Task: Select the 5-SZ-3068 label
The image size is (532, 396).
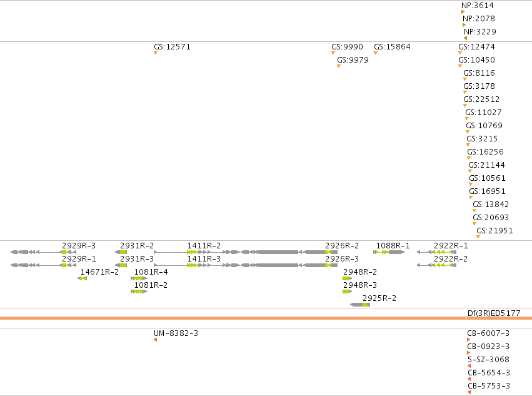Action: [x=488, y=360]
